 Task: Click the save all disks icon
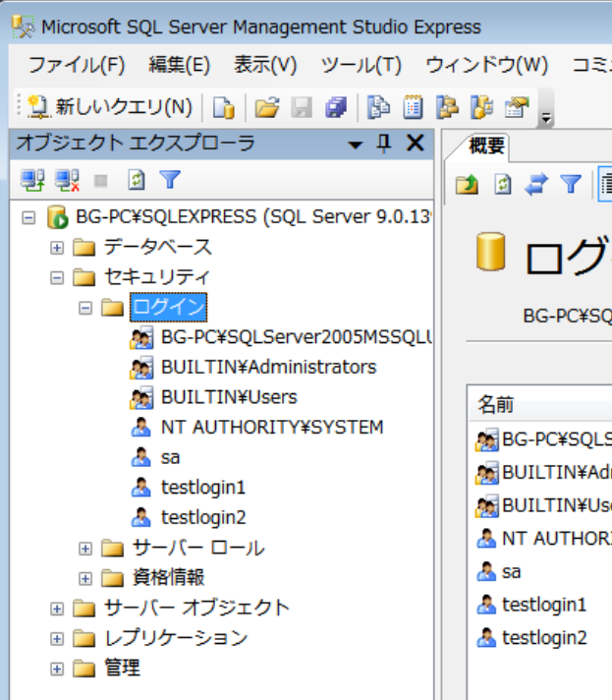coord(336,107)
